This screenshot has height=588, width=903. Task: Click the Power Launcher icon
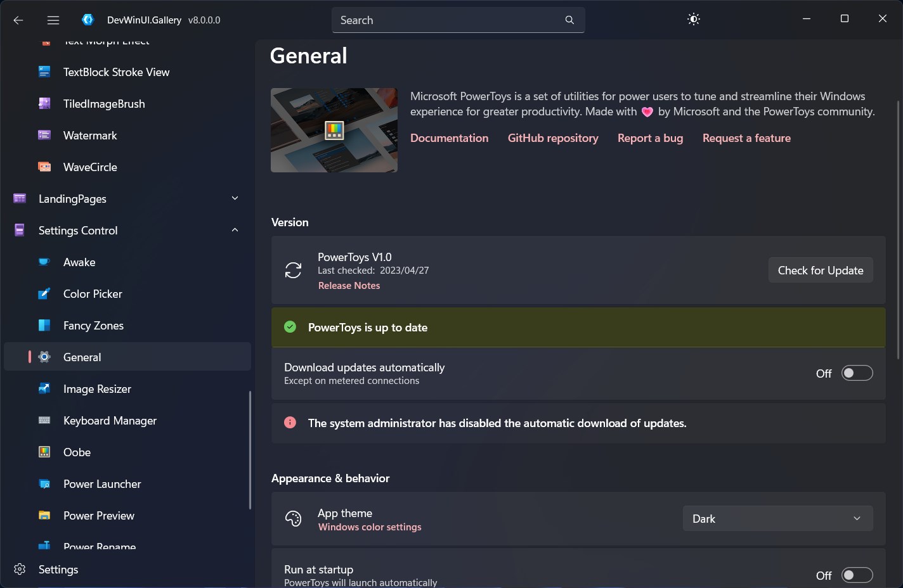(44, 484)
